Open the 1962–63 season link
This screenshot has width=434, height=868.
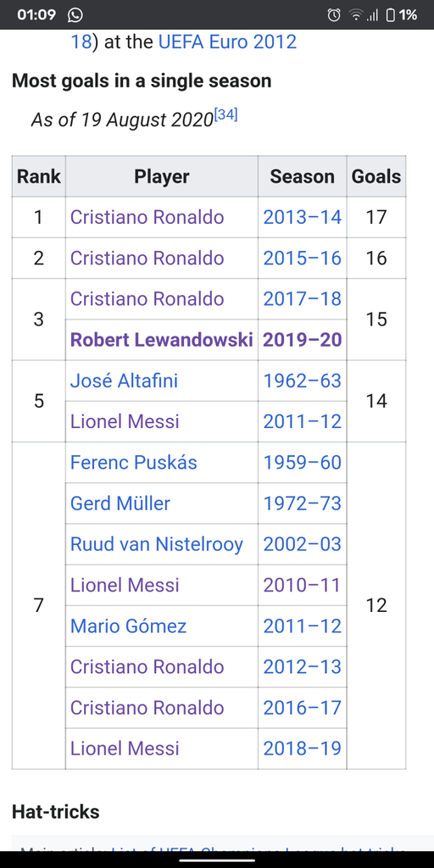[x=303, y=381]
